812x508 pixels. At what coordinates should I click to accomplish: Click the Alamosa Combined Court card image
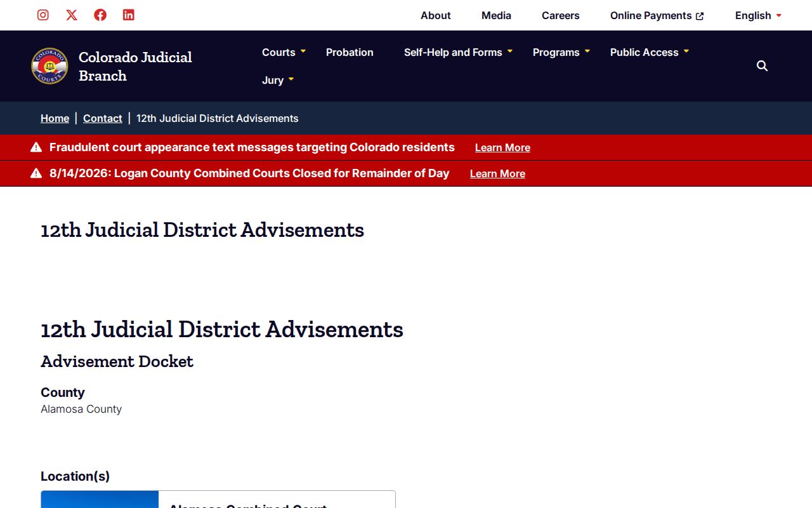100,499
